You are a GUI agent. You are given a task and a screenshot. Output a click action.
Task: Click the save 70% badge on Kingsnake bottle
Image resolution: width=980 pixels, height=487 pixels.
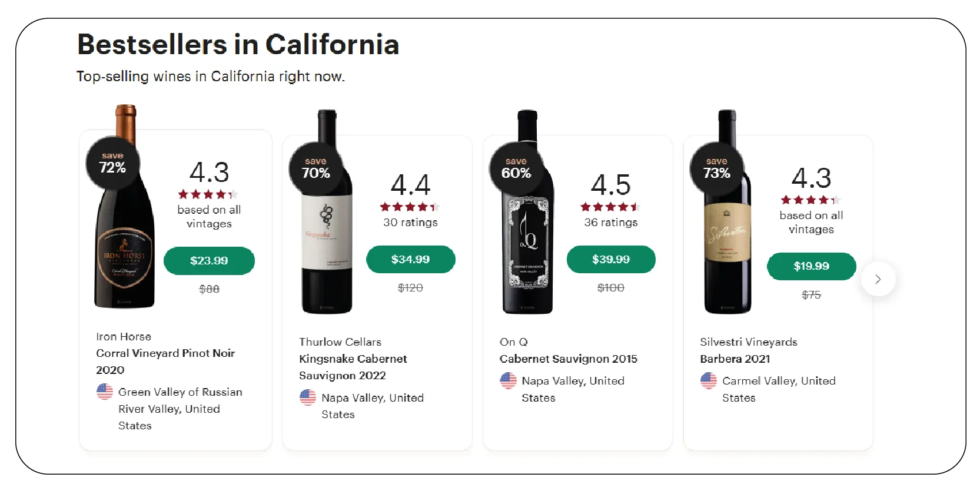click(x=315, y=167)
